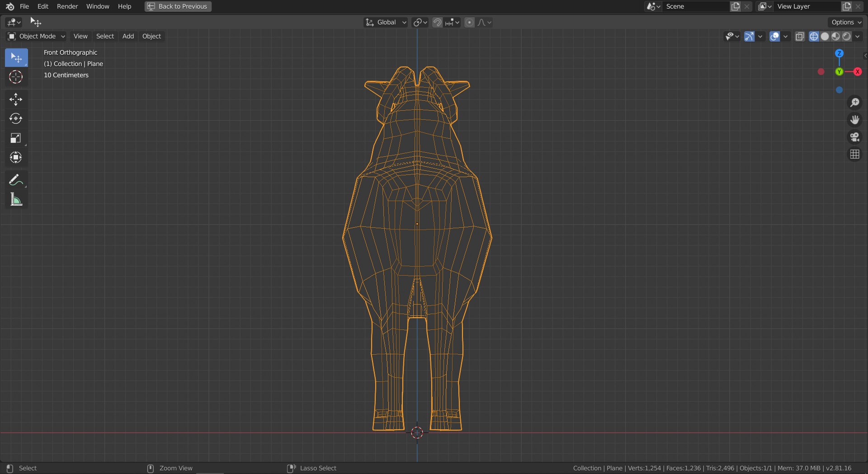Browse scenes with scene icon dropdown
Viewport: 868px width, 474px height.
(654, 6)
